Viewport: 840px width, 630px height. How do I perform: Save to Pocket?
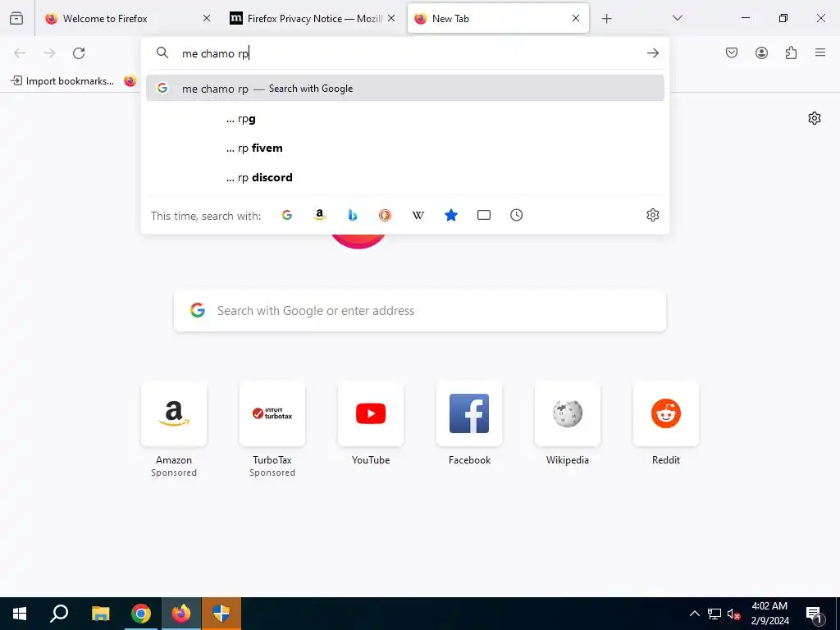(x=732, y=52)
